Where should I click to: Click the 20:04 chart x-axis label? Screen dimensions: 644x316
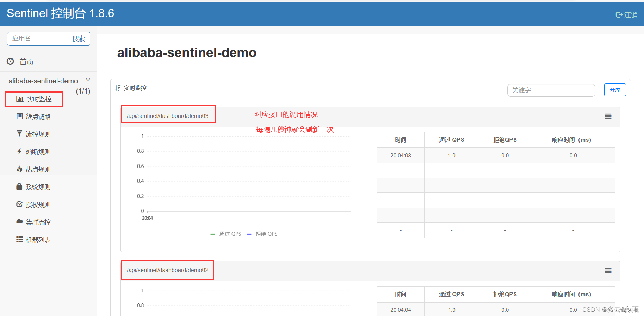pyautogui.click(x=147, y=218)
